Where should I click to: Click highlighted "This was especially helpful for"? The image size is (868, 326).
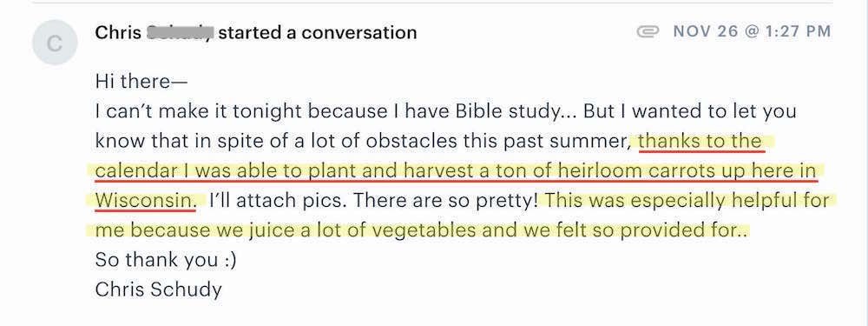click(687, 200)
